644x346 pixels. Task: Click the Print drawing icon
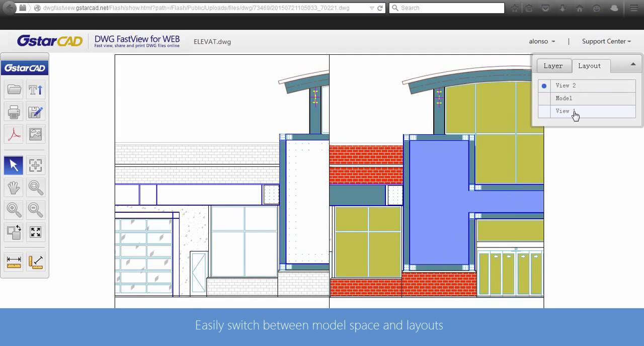[x=14, y=112]
